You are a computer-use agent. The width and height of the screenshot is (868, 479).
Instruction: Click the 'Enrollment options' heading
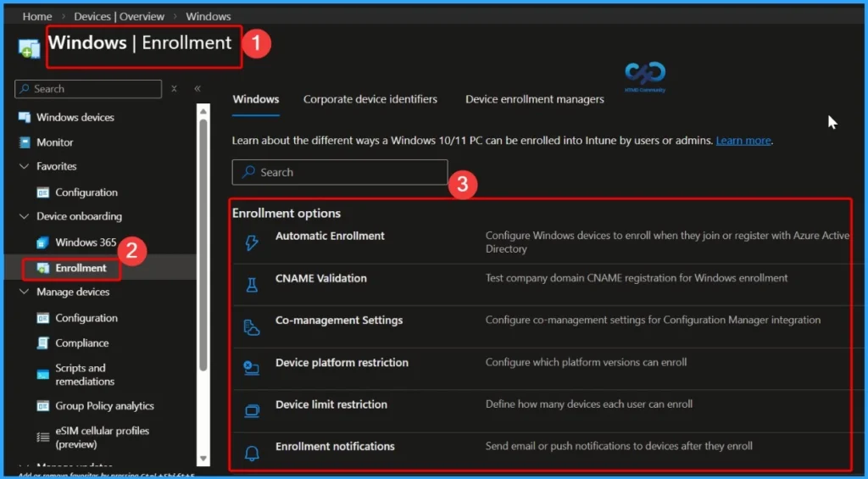coord(287,213)
